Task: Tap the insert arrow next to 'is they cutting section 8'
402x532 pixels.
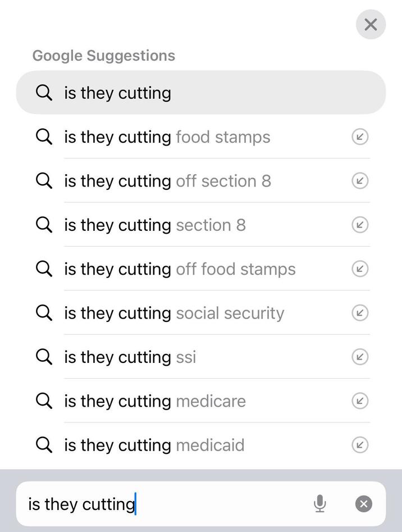Action: click(359, 225)
